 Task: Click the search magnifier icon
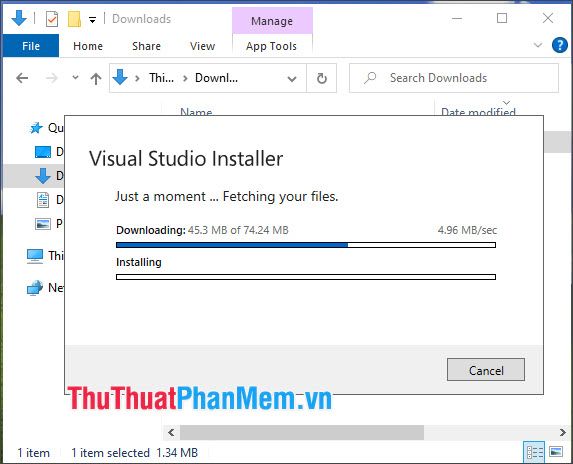click(x=370, y=78)
